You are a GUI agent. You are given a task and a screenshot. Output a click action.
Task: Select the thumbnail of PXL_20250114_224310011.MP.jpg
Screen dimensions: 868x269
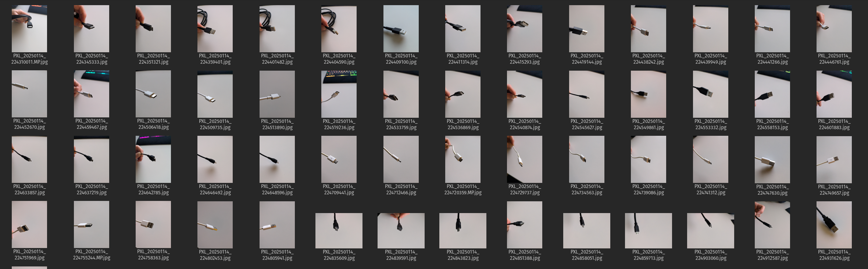(29, 29)
